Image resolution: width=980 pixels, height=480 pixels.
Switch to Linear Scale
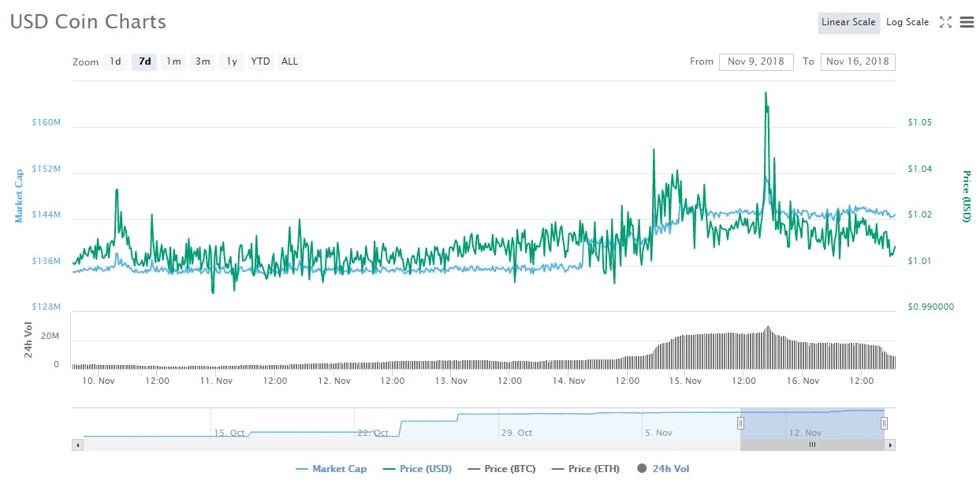point(848,22)
